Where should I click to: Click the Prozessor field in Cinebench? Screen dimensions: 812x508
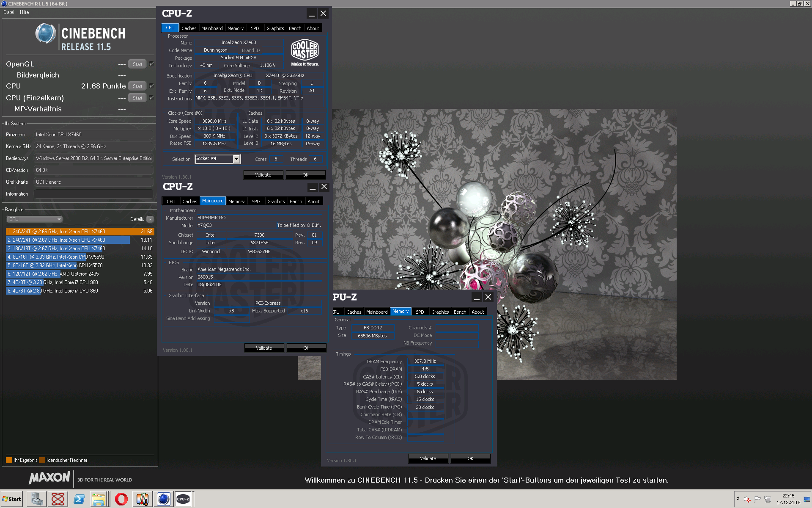[x=93, y=135]
